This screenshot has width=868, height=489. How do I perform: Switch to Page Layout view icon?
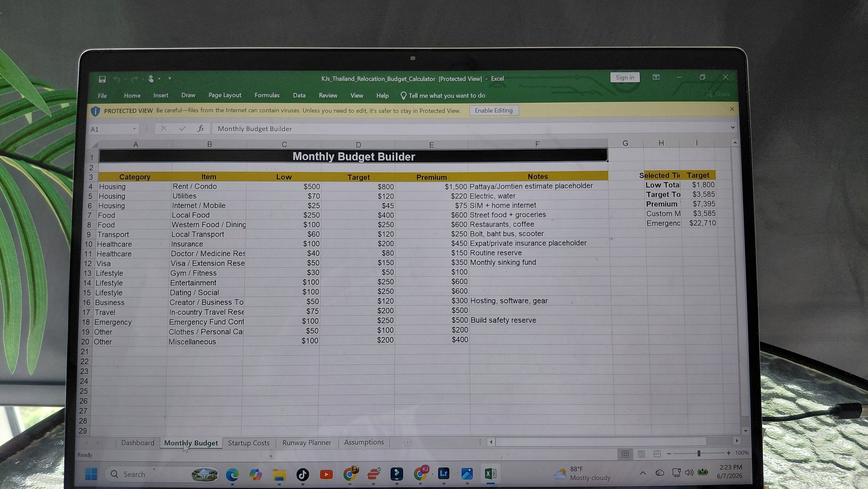(641, 454)
